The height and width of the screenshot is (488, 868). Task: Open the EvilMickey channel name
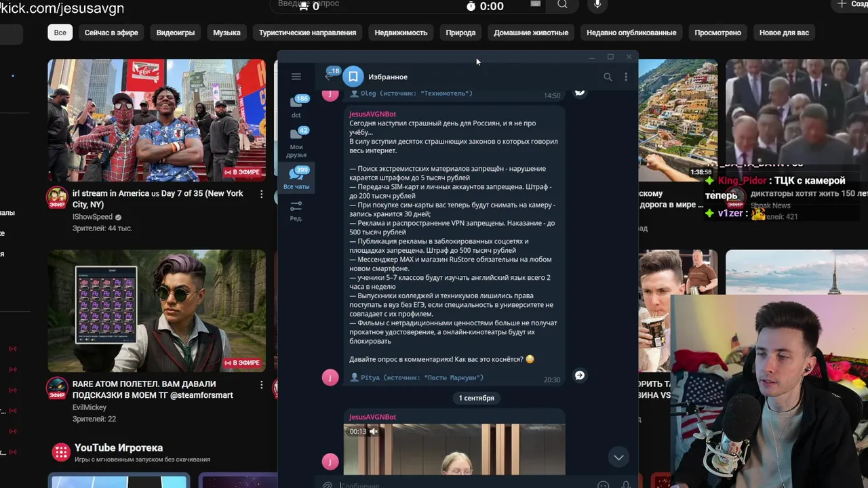click(x=90, y=407)
